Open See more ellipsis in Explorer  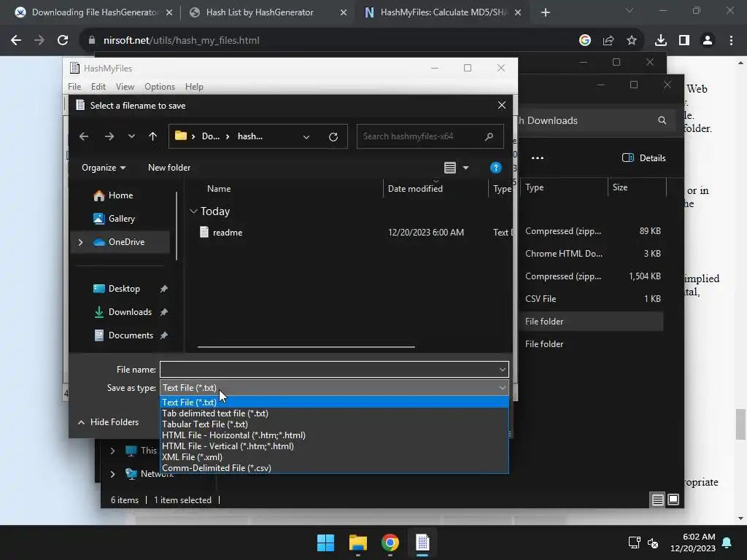click(538, 158)
